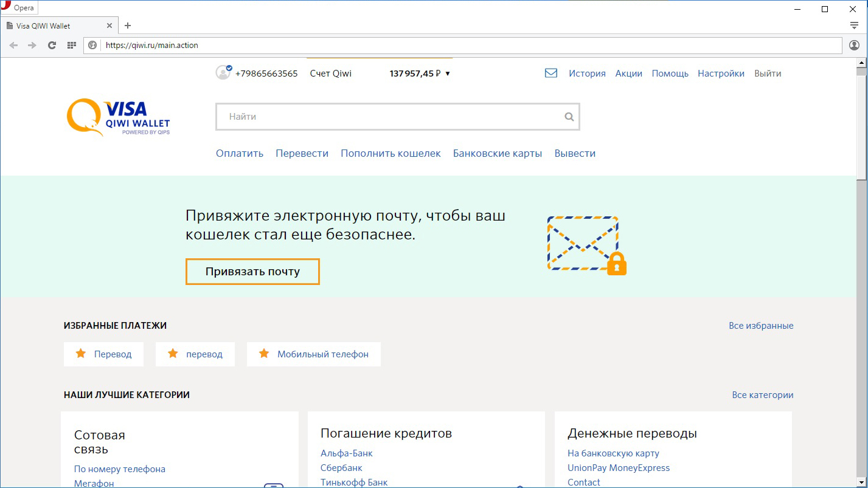Open Пополнить кошелек menu item
Screen dimensions: 868x488
point(391,153)
